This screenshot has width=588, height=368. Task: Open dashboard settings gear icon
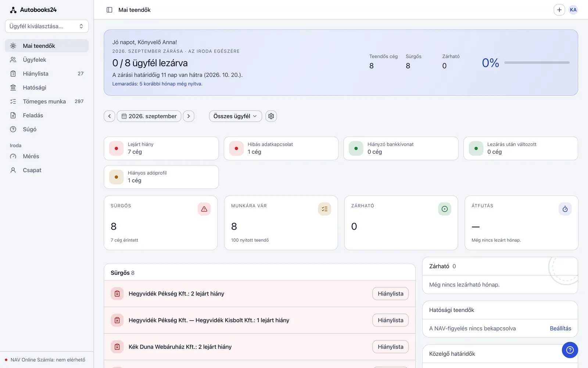coord(271,116)
